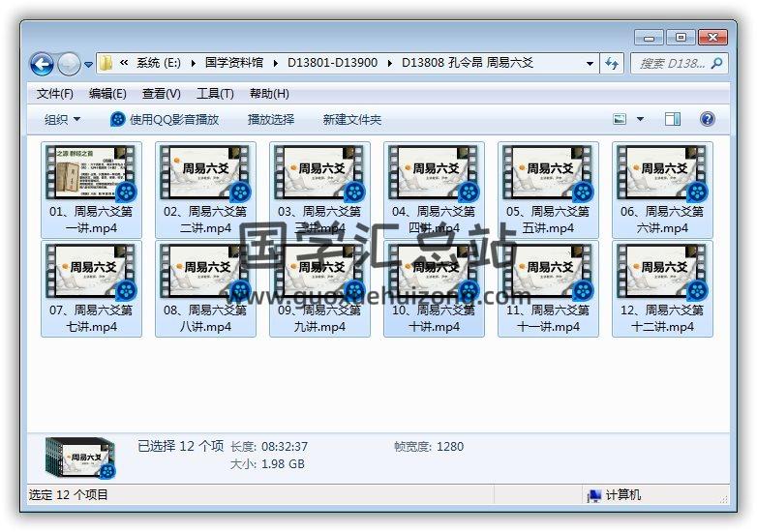The height and width of the screenshot is (532, 757).
Task: Click 已选择 12 个项 text in details pane
Action: pyautogui.click(x=181, y=446)
